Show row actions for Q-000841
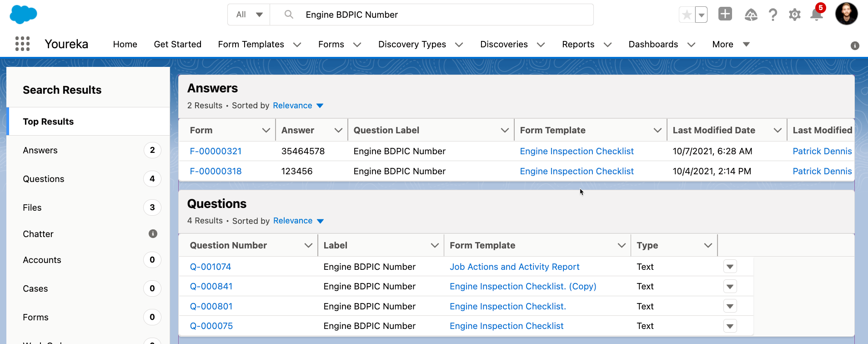Viewport: 868px width, 344px height. point(730,286)
